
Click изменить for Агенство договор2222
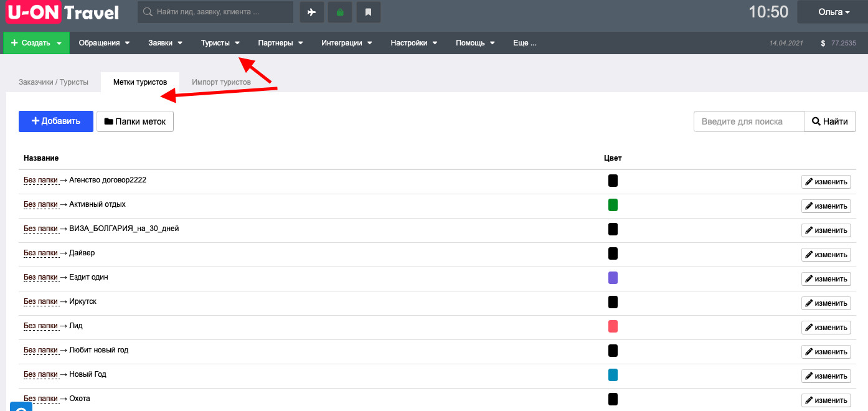click(826, 182)
